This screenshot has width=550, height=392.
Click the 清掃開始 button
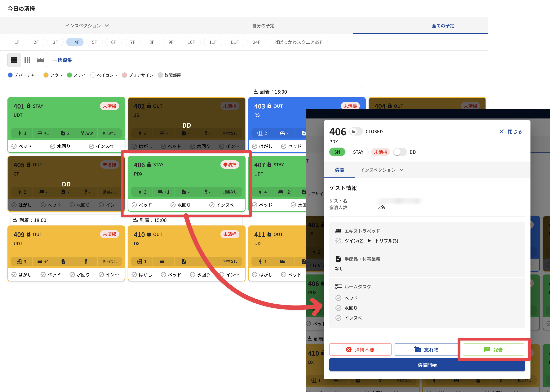427,365
